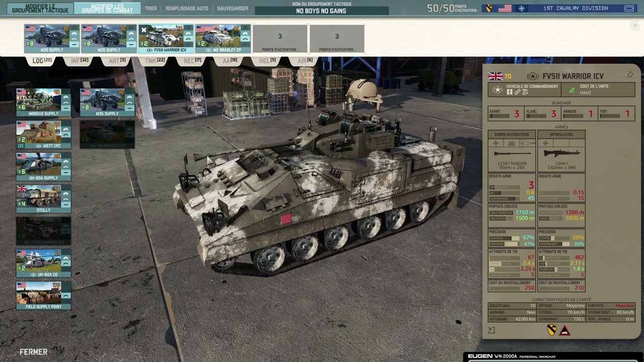This screenshot has height=362, width=644.
Task: Click the first empty 3-point activation slot
Action: pyautogui.click(x=280, y=39)
